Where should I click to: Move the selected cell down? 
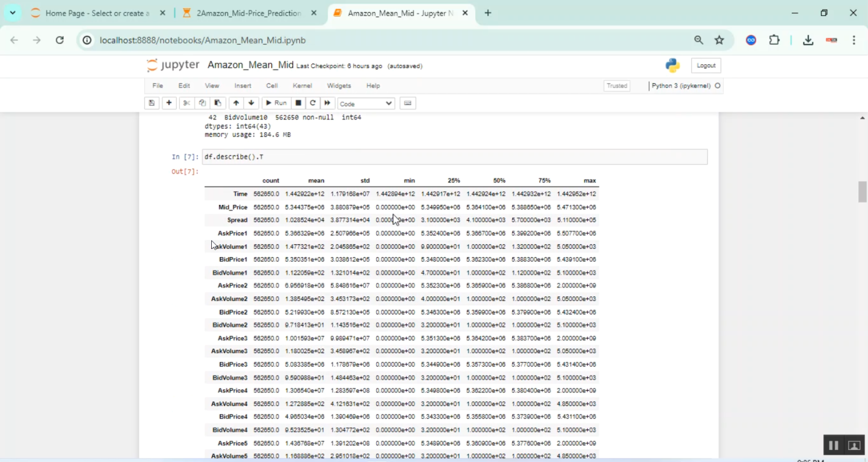coord(251,103)
